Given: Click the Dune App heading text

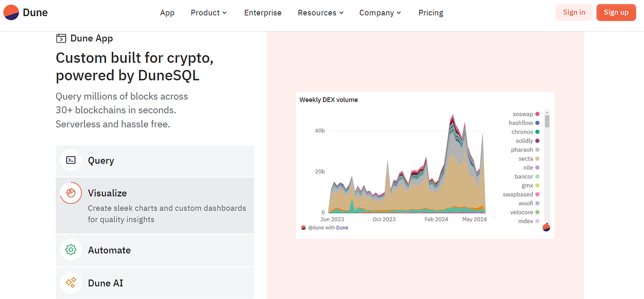Looking at the screenshot, I should [92, 39].
